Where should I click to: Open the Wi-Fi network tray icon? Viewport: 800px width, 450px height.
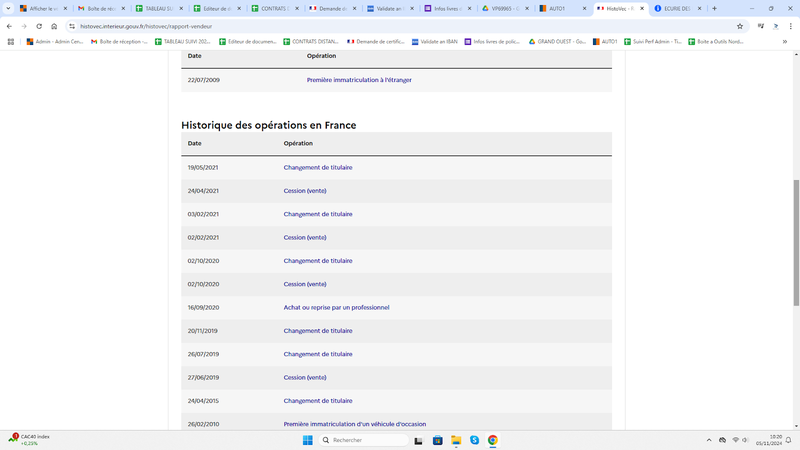(x=735, y=440)
